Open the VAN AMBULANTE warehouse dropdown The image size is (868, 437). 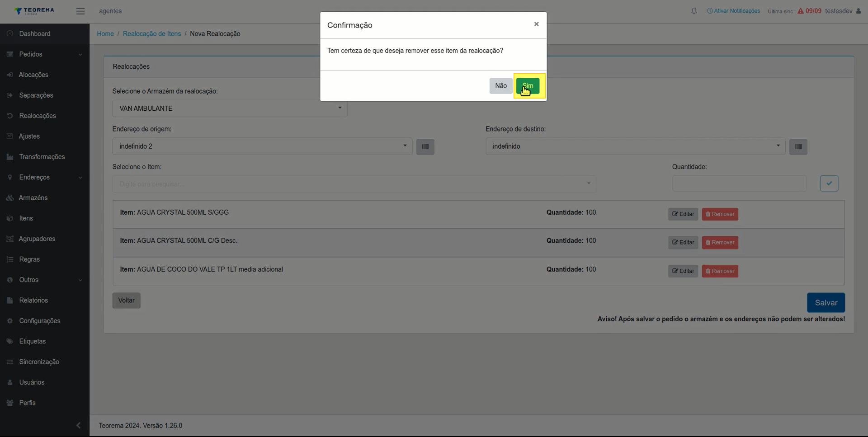[x=230, y=108]
